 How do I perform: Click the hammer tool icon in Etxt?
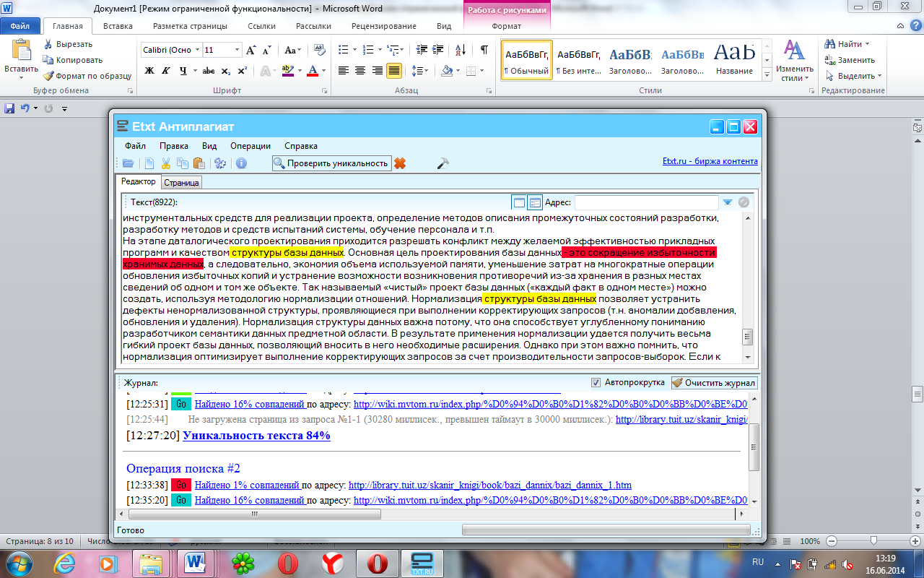pos(443,163)
